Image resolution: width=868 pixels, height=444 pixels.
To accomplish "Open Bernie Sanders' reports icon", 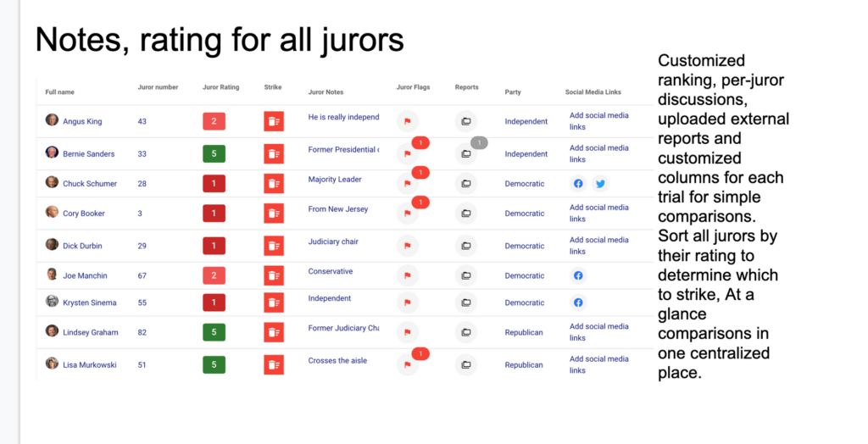I will click(x=466, y=154).
